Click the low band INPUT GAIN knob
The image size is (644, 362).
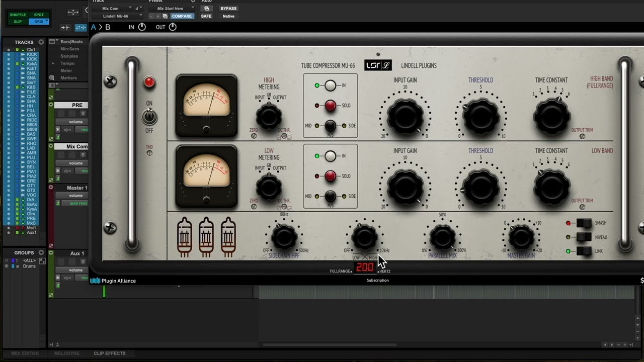click(405, 187)
